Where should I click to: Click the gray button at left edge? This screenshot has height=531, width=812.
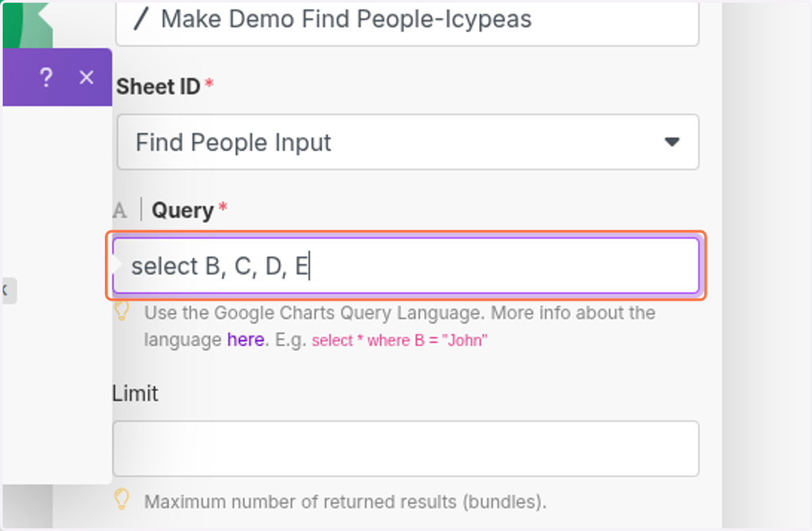point(9,290)
